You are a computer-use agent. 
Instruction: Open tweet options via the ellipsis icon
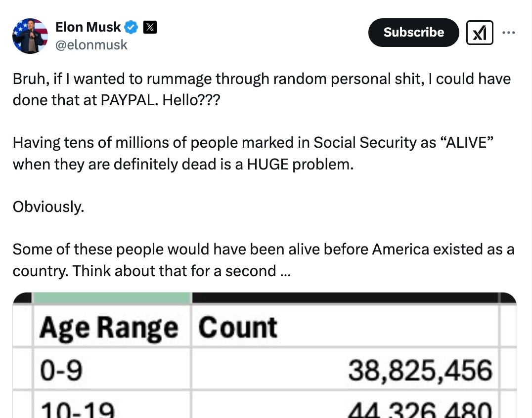coord(509,32)
